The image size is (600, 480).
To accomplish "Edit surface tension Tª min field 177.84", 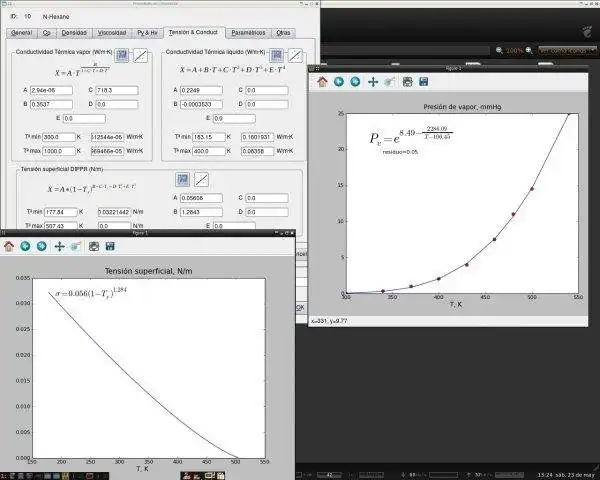I will click(x=61, y=212).
